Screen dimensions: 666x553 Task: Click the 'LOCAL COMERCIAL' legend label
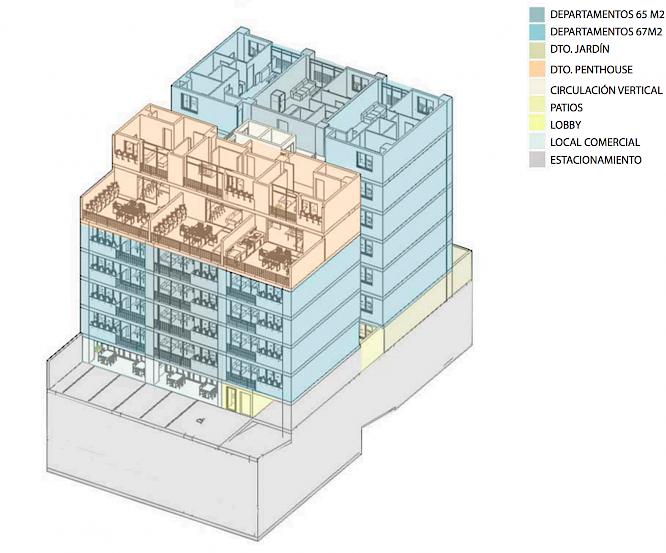pyautogui.click(x=594, y=142)
